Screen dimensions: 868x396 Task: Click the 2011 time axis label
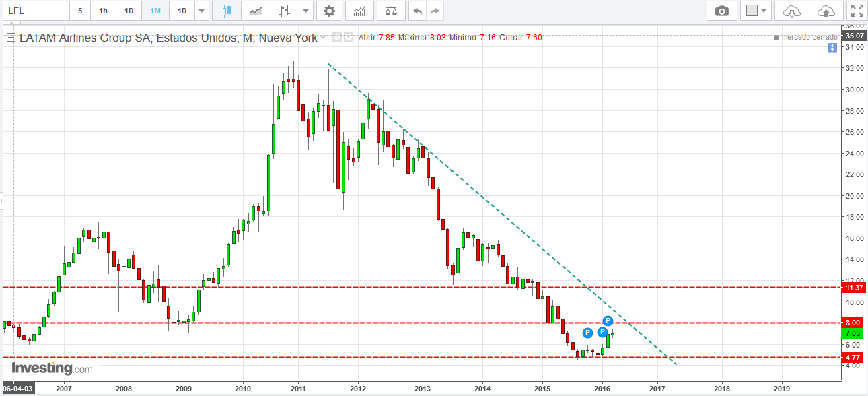297,389
